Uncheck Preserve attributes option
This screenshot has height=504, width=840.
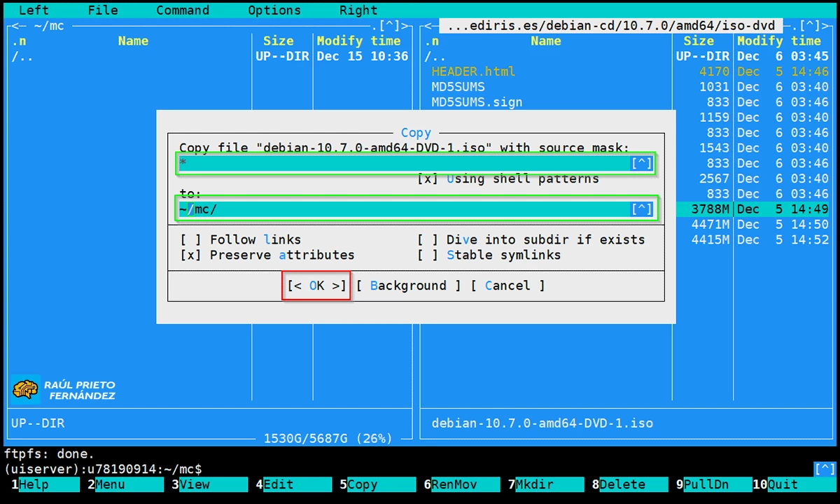point(190,255)
